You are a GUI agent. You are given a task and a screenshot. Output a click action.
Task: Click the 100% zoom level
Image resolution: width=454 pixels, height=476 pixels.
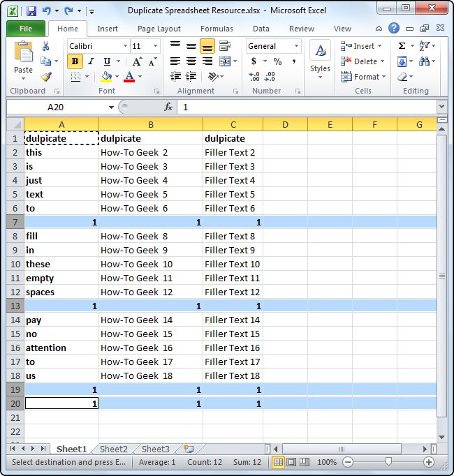[x=327, y=462]
